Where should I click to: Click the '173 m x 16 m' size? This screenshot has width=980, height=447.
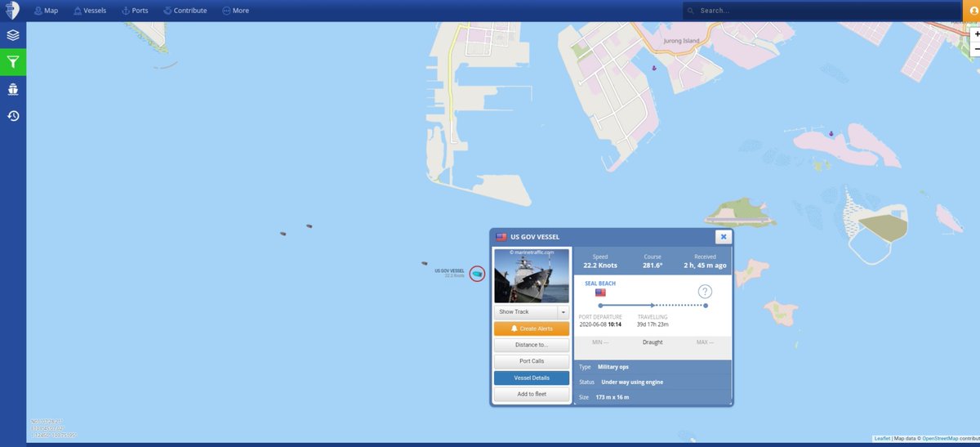pyautogui.click(x=612, y=397)
